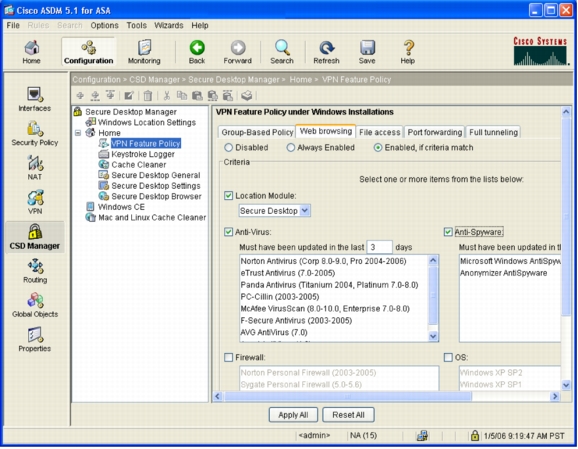Click the Apply All button
Screen dimensions: 578x449
pos(293,415)
